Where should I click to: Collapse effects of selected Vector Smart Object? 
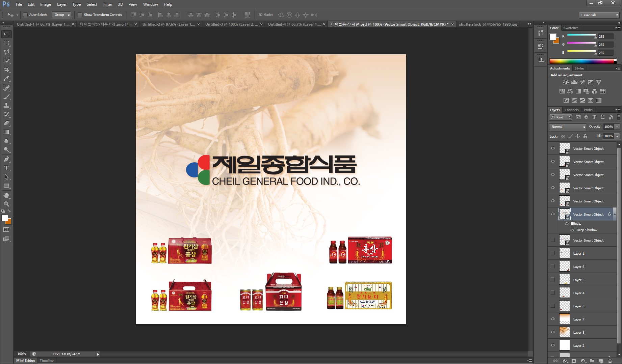[x=615, y=214]
